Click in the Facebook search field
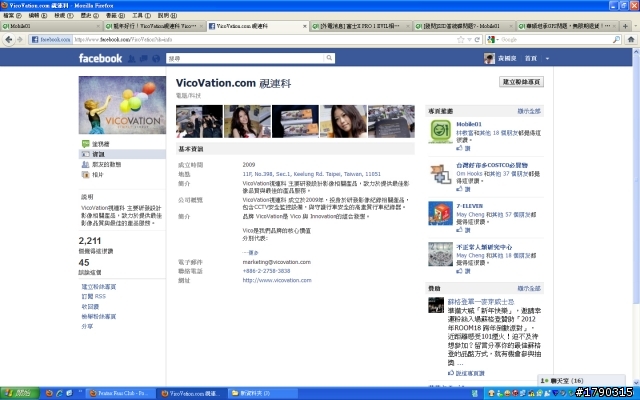This screenshot has height=400, width=640. coord(245,58)
